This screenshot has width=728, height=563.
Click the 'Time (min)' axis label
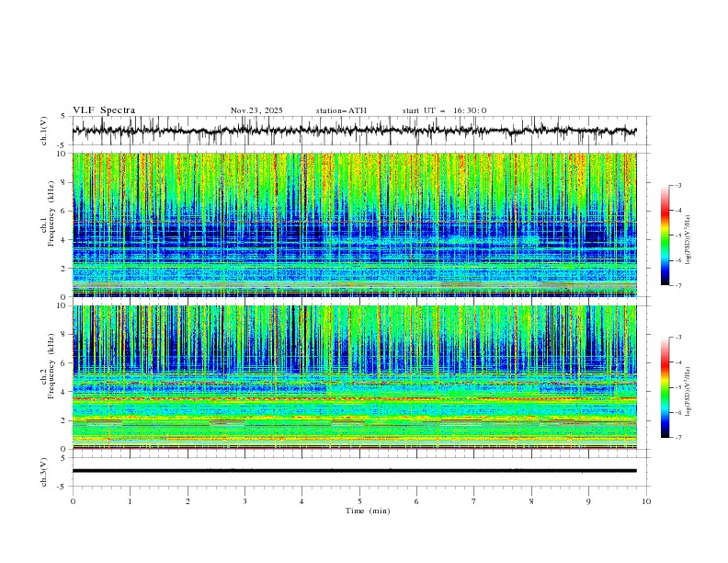[x=368, y=511]
